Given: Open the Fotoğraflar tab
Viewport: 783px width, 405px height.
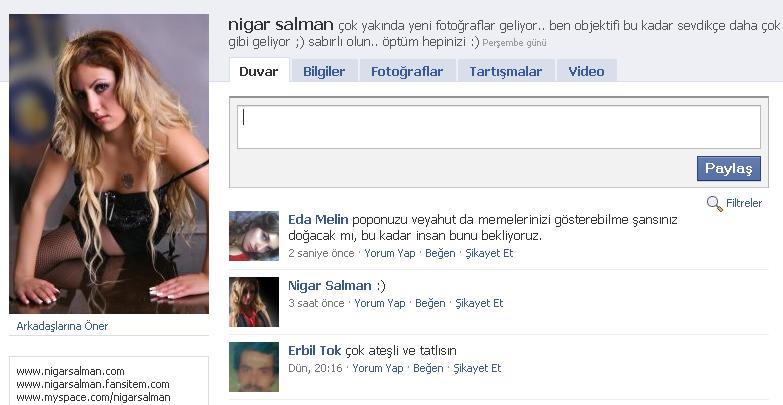Looking at the screenshot, I should [407, 71].
